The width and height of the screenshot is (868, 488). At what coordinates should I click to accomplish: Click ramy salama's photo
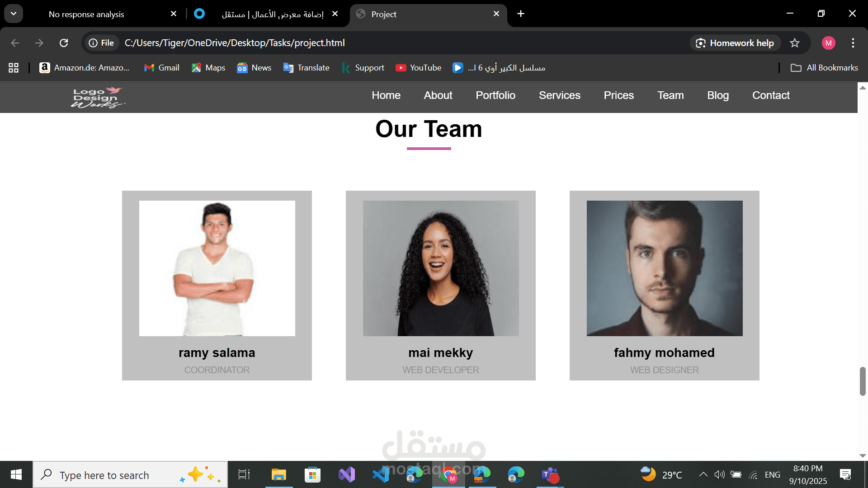[x=217, y=268]
